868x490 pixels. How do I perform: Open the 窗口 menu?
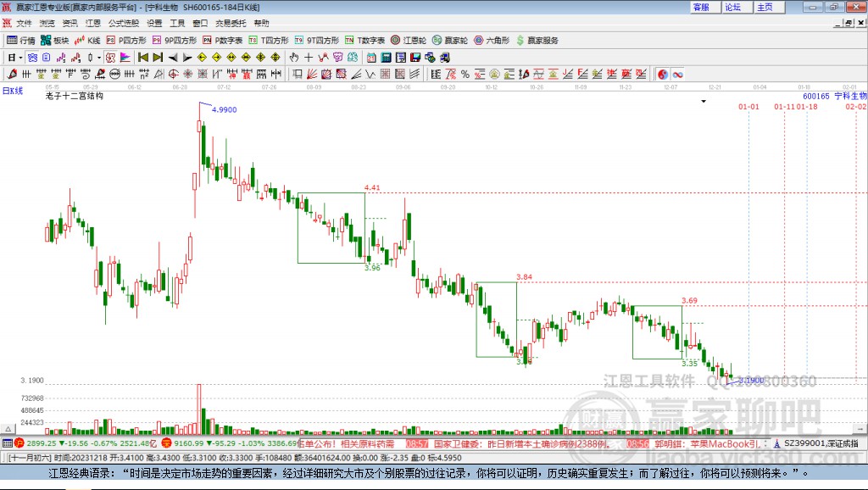(200, 23)
